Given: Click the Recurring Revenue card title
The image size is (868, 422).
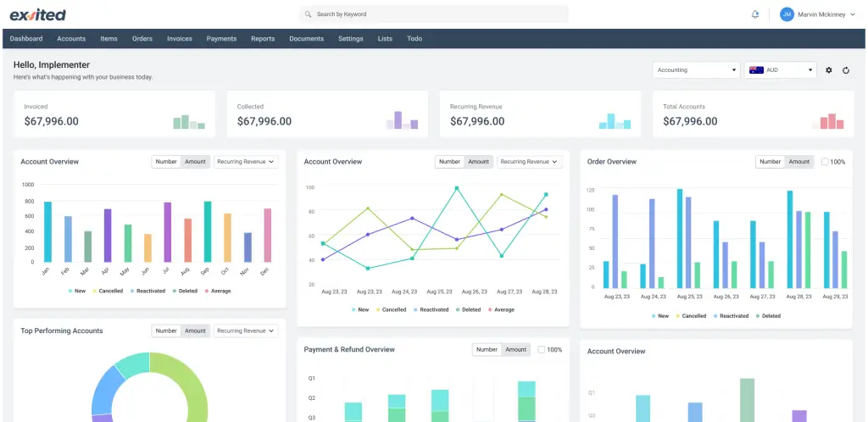Looking at the screenshot, I should tap(476, 107).
